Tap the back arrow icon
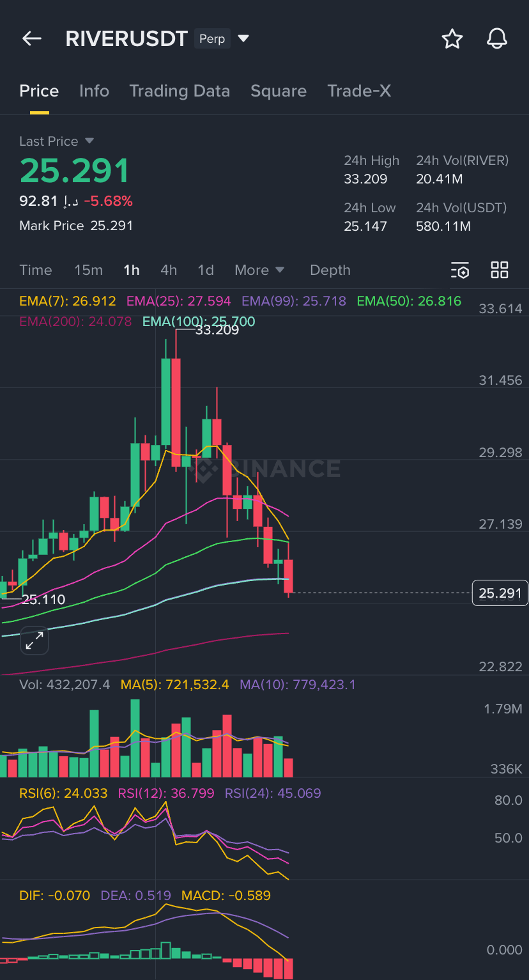 point(32,39)
